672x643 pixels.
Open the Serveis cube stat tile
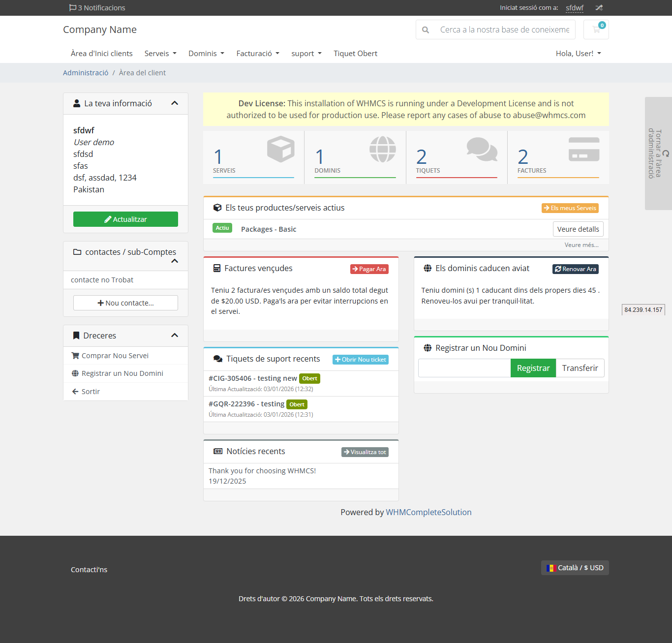[x=253, y=157]
